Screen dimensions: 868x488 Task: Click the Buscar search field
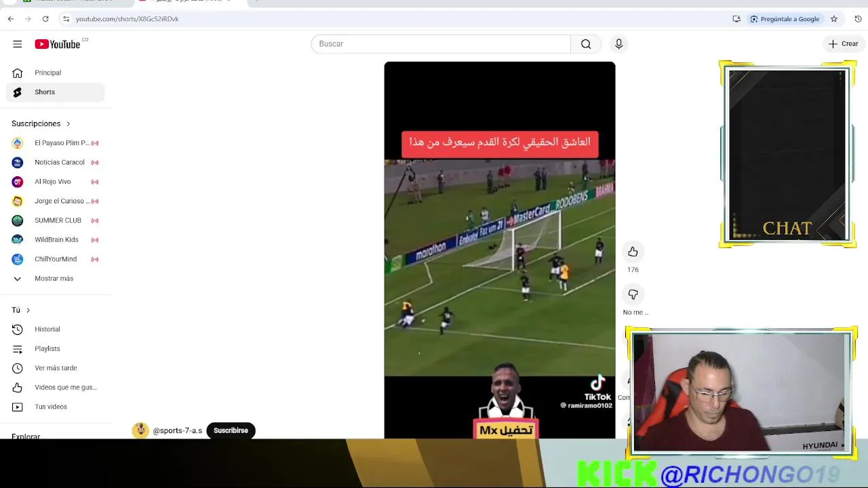coord(441,44)
